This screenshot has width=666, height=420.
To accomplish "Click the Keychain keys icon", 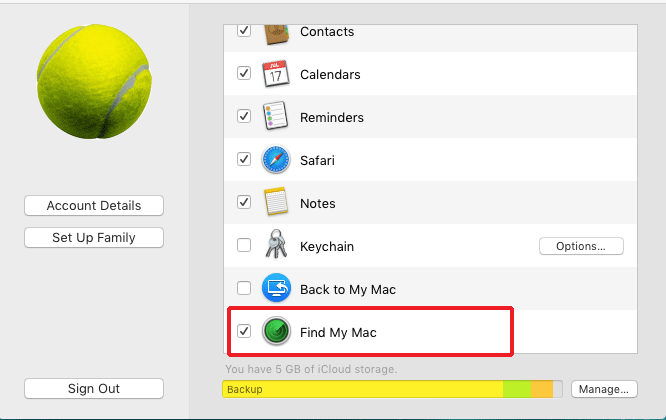I will [276, 246].
